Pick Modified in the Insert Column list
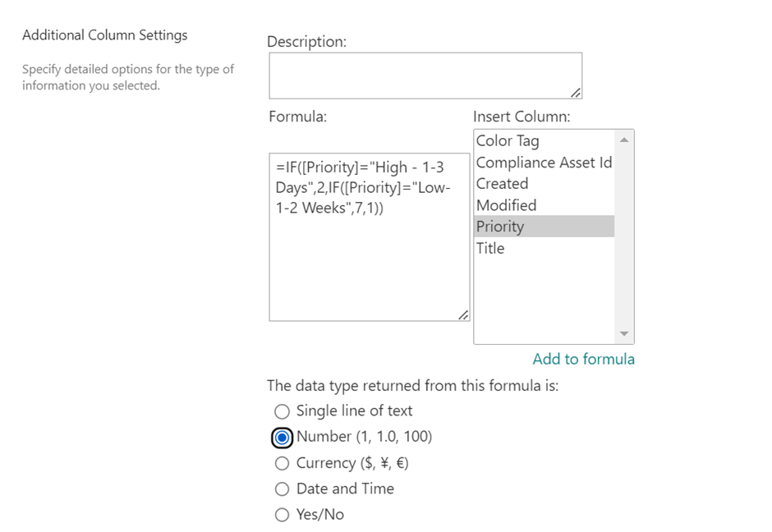The image size is (772, 532). (x=506, y=205)
